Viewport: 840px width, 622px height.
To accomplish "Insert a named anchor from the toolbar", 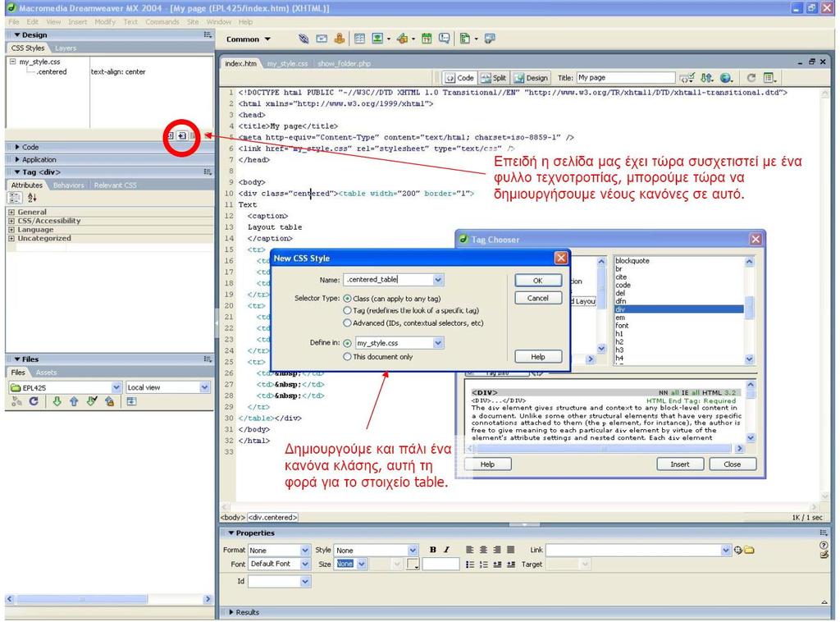I will pos(339,39).
